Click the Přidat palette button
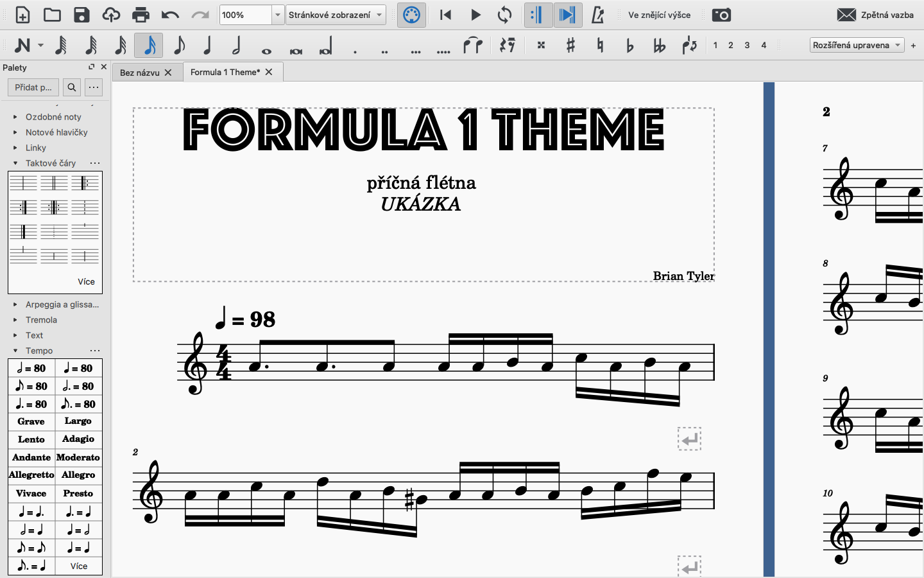The width and height of the screenshot is (924, 578). pyautogui.click(x=33, y=87)
